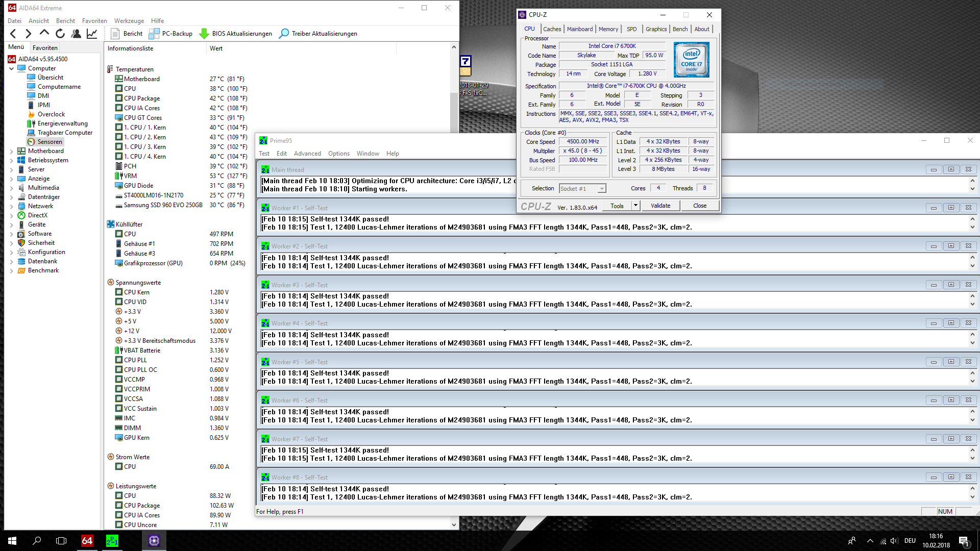The width and height of the screenshot is (980, 551).
Task: Click scroll down arrow in AIDA64 list
Action: coord(454,524)
